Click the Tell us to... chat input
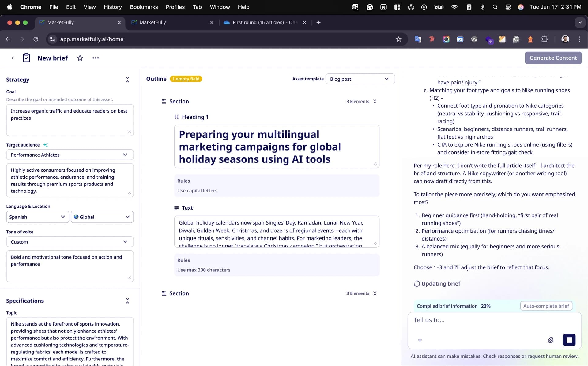Screen dimensions: 588x366 [x=494, y=320]
